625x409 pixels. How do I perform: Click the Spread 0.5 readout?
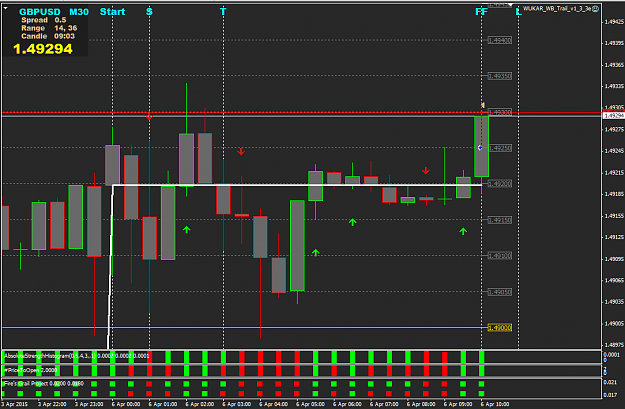coord(44,20)
